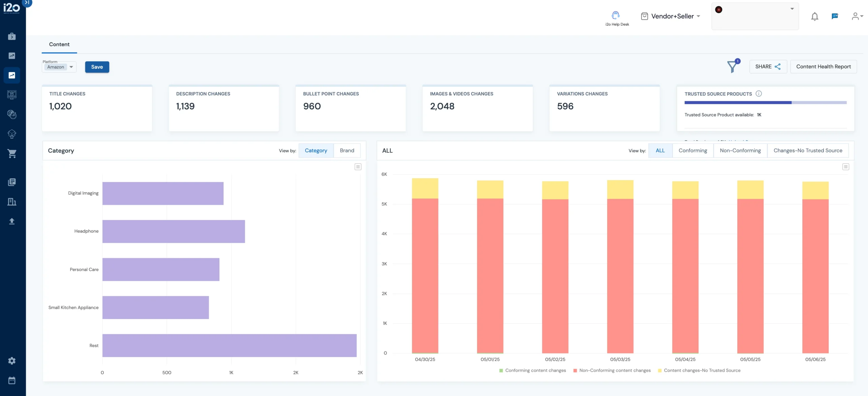This screenshot has width=868, height=396.
Task: Open the locked monitor sidebar icon
Action: pyautogui.click(x=12, y=95)
